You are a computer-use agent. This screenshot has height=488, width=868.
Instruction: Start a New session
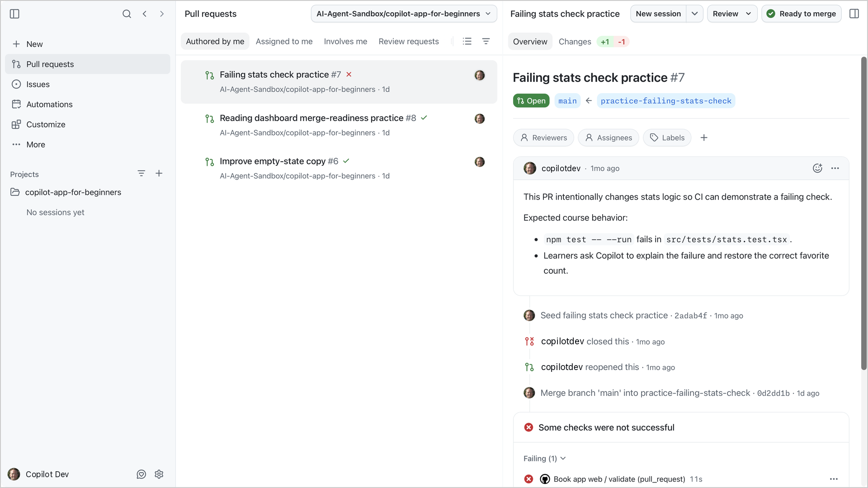(658, 14)
